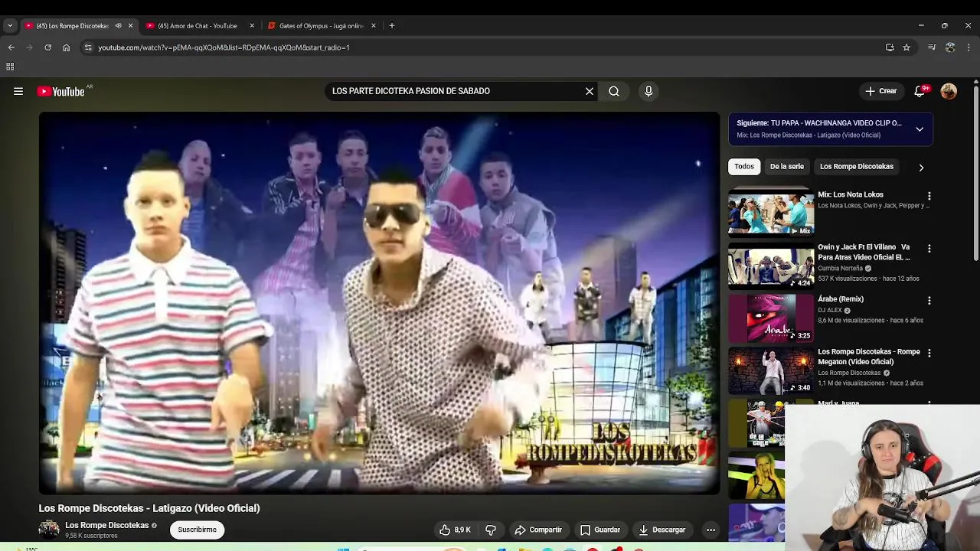The image size is (980, 551).
Task: Go back in browser history
Action: coord(11,47)
